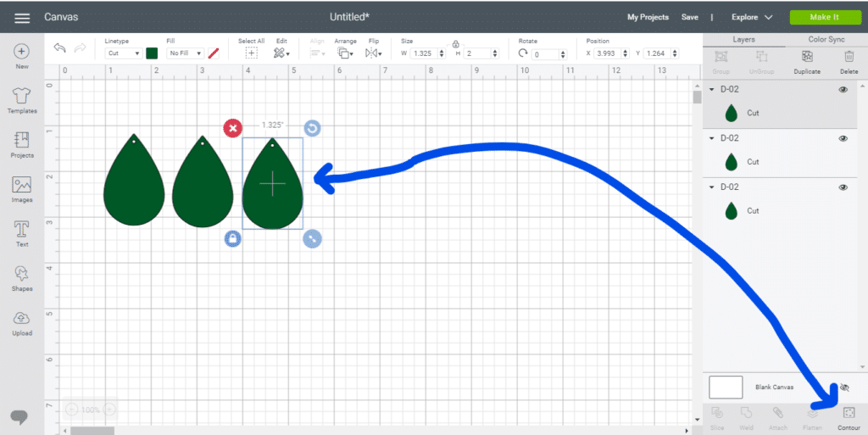Click the size lock aspect ratio icon

point(455,44)
